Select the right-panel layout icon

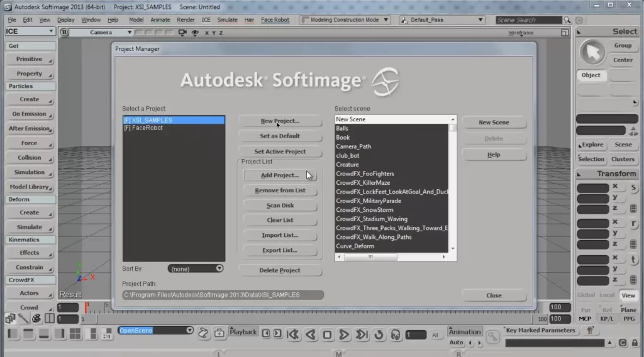click(60, 334)
